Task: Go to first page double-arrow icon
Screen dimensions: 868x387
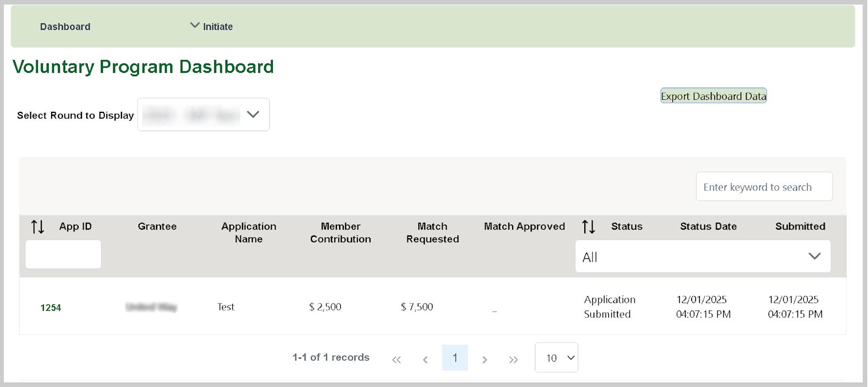Action: [397, 359]
